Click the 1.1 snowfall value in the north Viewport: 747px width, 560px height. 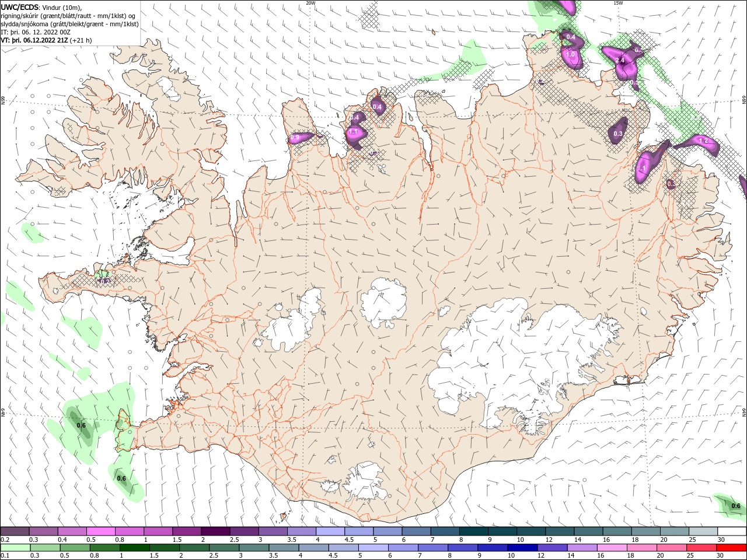[x=353, y=132]
